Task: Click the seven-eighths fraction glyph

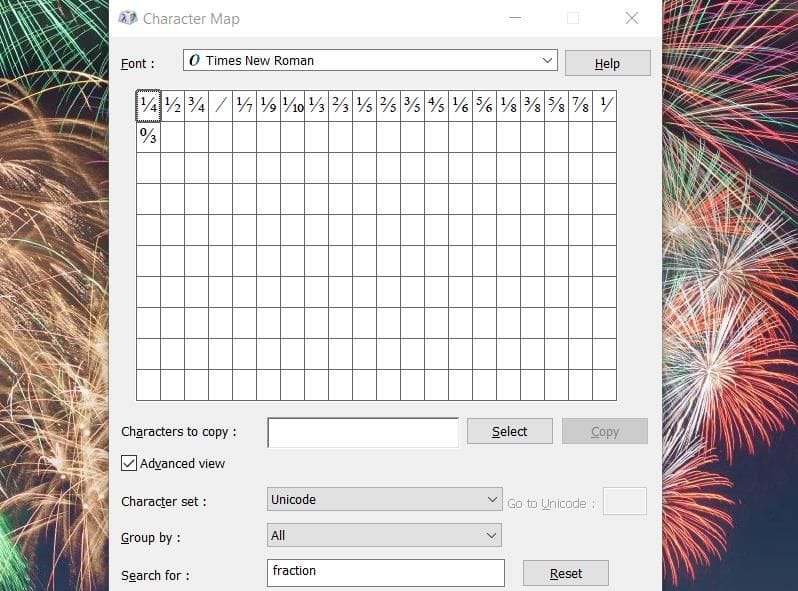Action: (x=580, y=106)
